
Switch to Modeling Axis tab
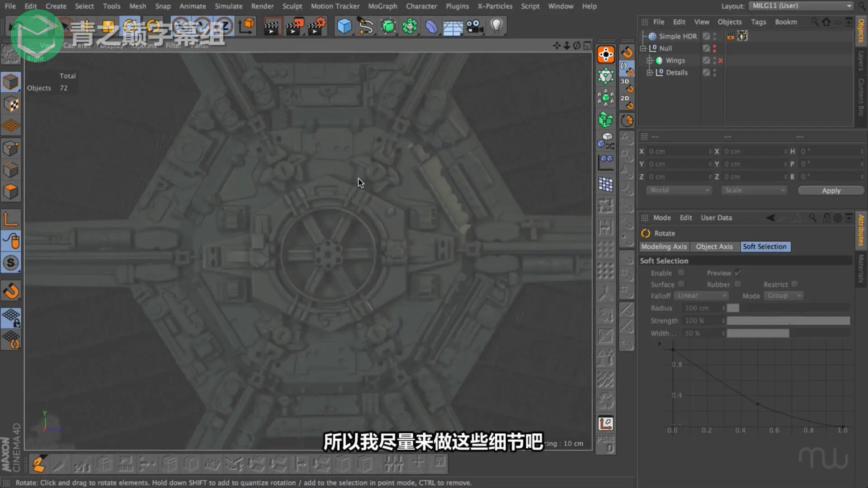(x=664, y=247)
